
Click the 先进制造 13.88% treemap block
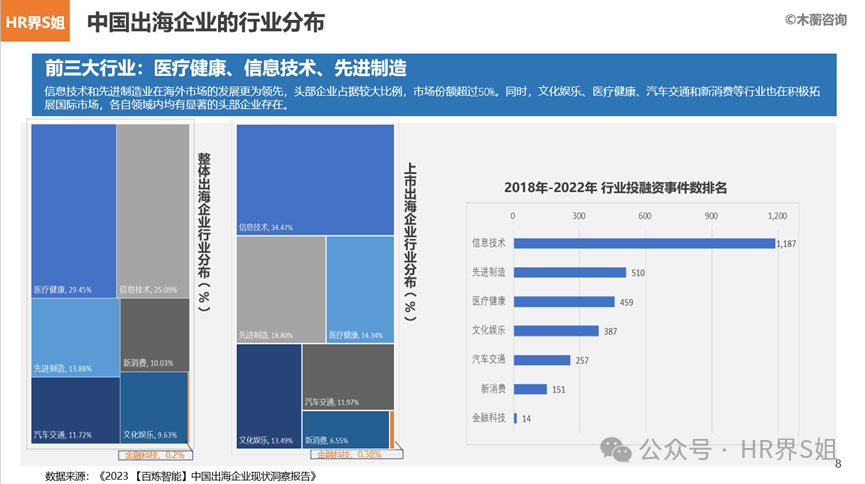(x=75, y=337)
